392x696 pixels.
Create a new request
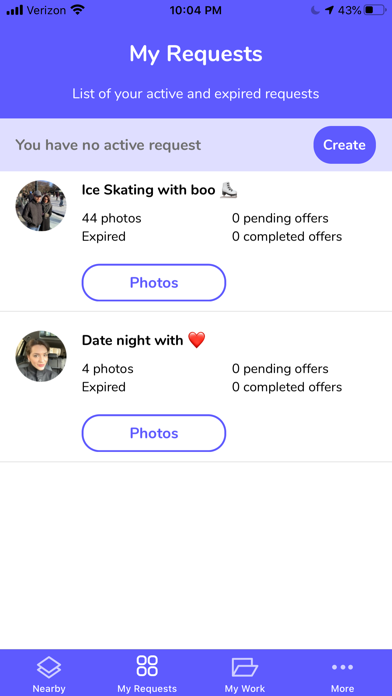click(344, 145)
